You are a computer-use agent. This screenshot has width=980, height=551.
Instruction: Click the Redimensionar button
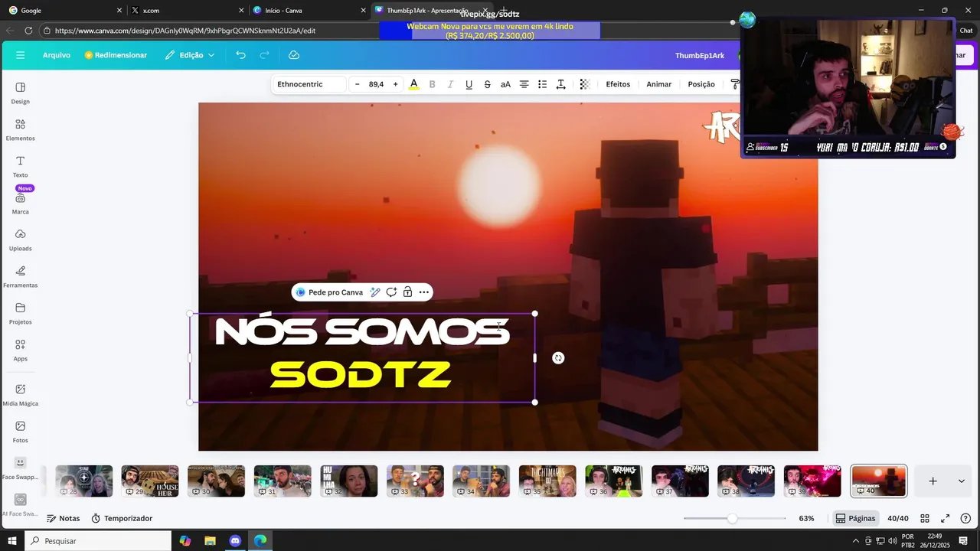pos(116,55)
